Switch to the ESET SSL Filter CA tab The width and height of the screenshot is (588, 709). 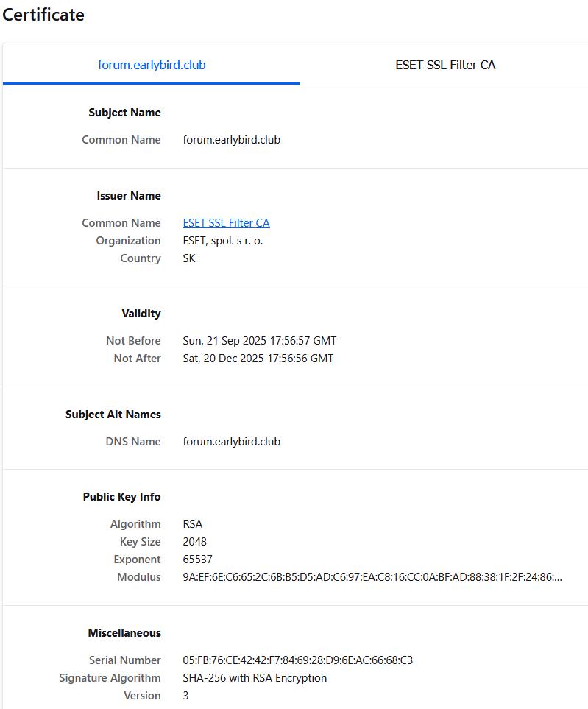445,65
